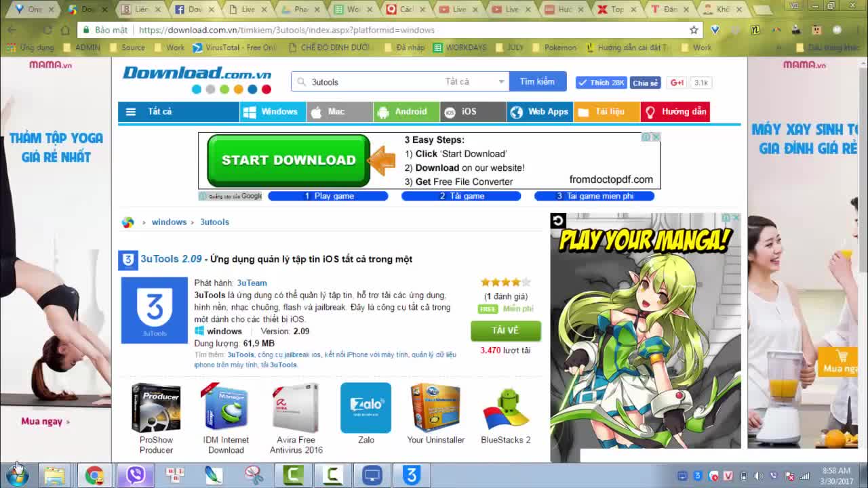Click the START DOWNLOAD ad button
Screen dimensions: 868x488
288,161
